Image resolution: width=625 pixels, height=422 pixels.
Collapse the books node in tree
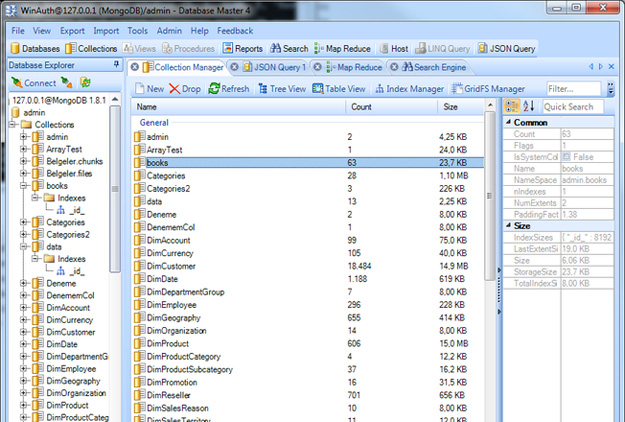click(x=24, y=185)
